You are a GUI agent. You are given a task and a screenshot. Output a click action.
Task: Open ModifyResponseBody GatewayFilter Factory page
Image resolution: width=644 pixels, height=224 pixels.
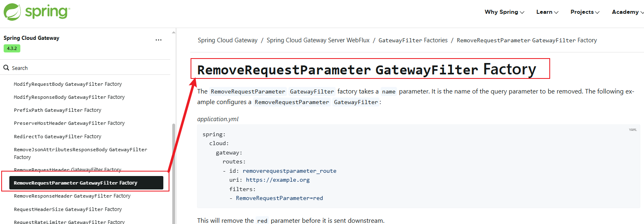point(69,97)
